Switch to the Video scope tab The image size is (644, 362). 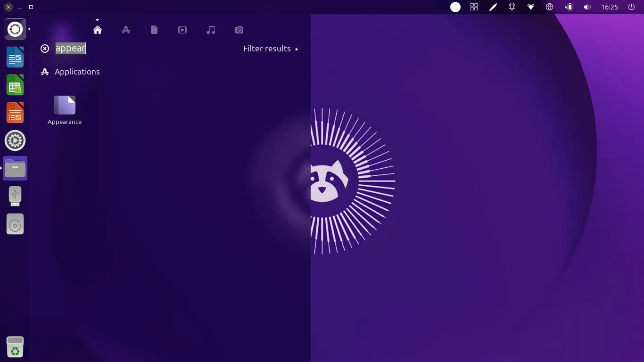[x=182, y=30]
